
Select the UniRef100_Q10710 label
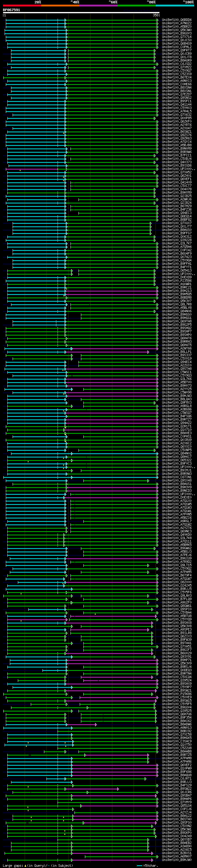tap(177, 430)
